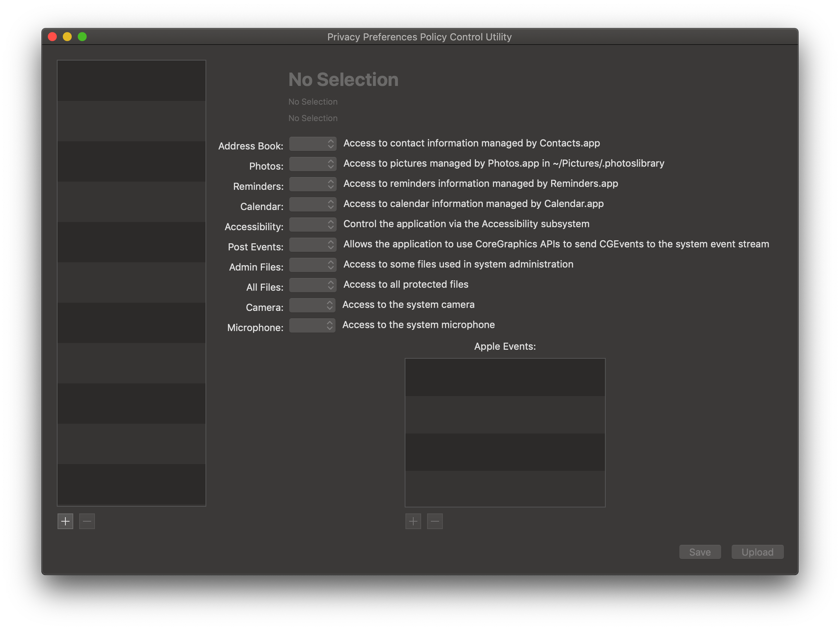Click the green zoom window button
The width and height of the screenshot is (840, 630).
pyautogui.click(x=82, y=37)
